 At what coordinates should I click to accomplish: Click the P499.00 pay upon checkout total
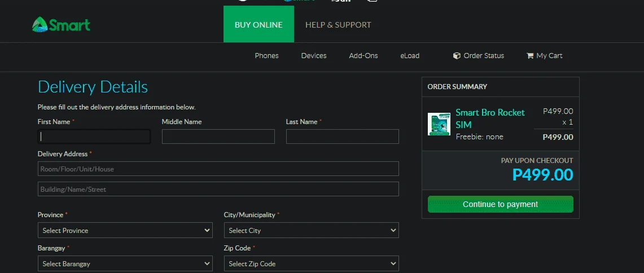(542, 175)
